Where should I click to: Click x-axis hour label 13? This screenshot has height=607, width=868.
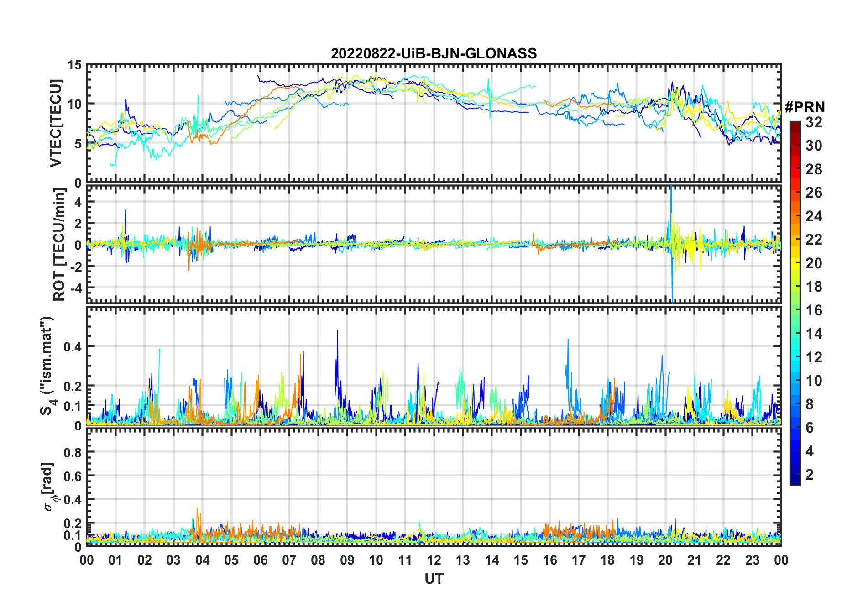coord(463,560)
